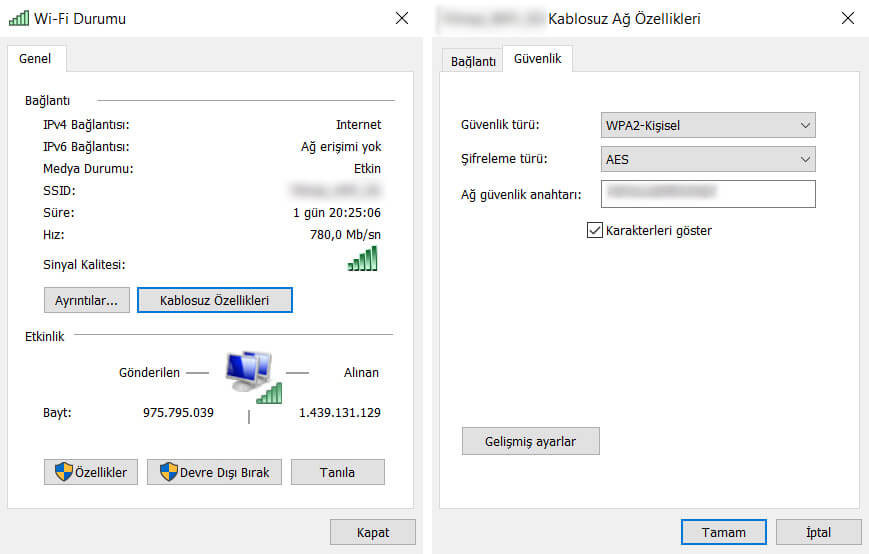Expand the Şifreleme türü dropdown

pyautogui.click(x=708, y=159)
